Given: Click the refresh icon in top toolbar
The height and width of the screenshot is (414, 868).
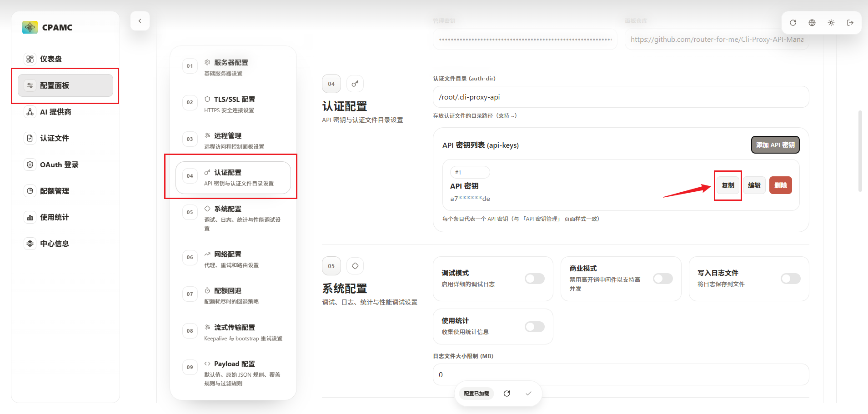Looking at the screenshot, I should point(793,23).
